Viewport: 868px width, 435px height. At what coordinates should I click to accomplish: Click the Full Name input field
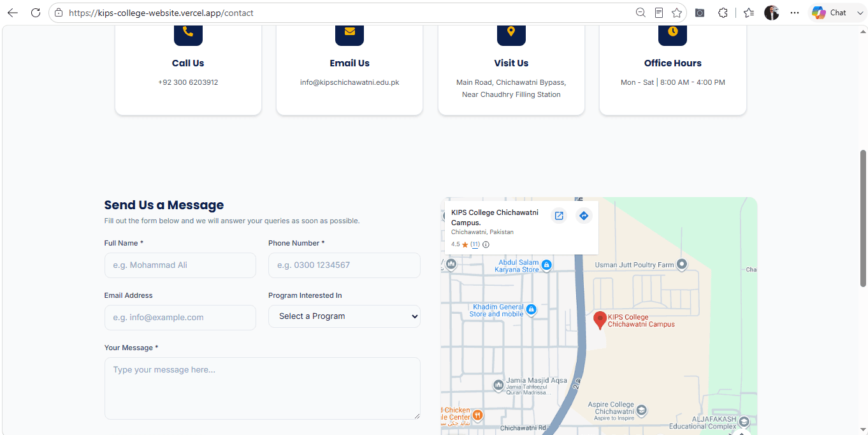[180, 265]
